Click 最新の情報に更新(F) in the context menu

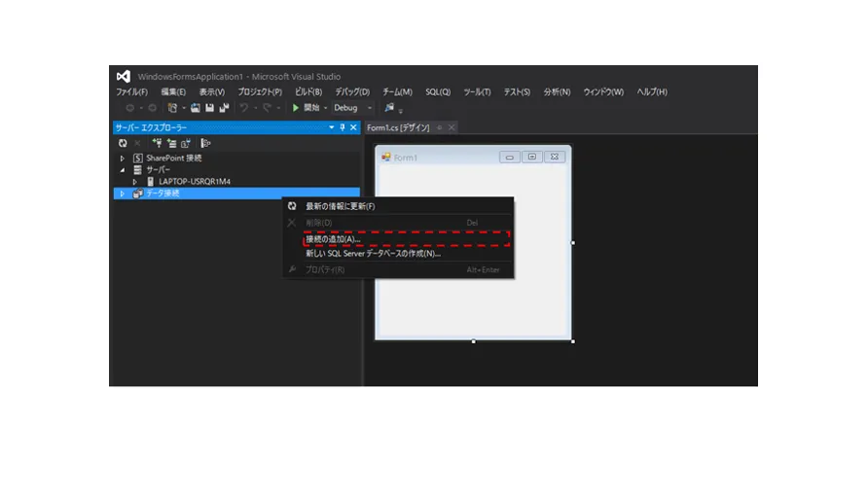tap(340, 206)
